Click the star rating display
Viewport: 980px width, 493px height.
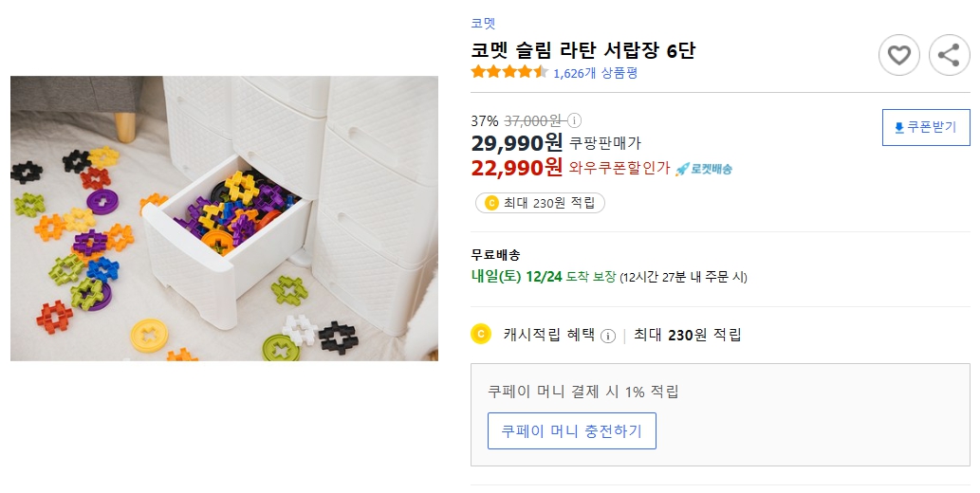(509, 72)
